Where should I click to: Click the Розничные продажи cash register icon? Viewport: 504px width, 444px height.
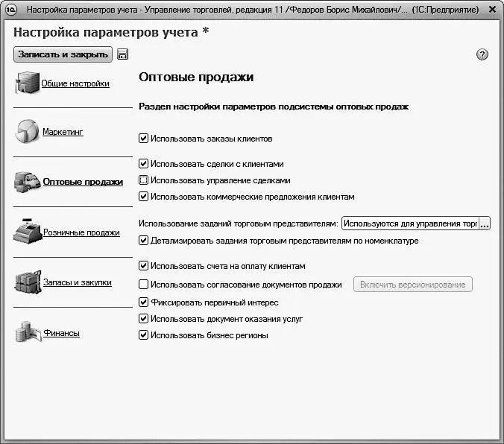[27, 232]
